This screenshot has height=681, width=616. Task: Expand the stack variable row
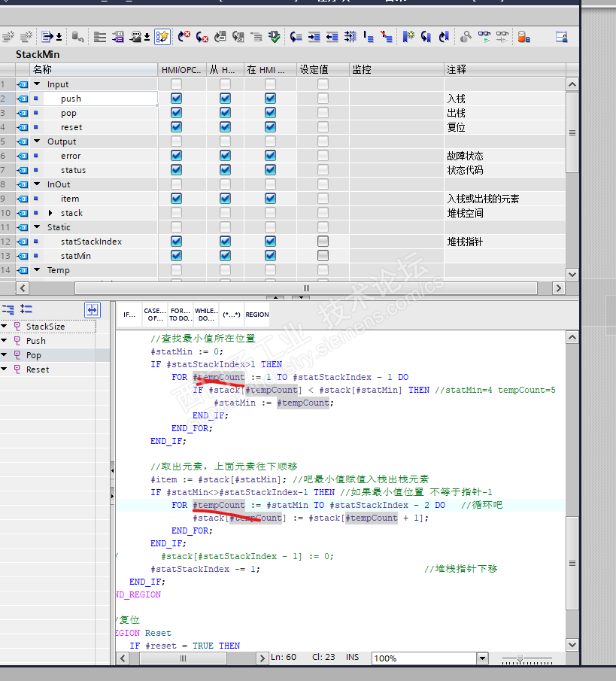(x=51, y=213)
